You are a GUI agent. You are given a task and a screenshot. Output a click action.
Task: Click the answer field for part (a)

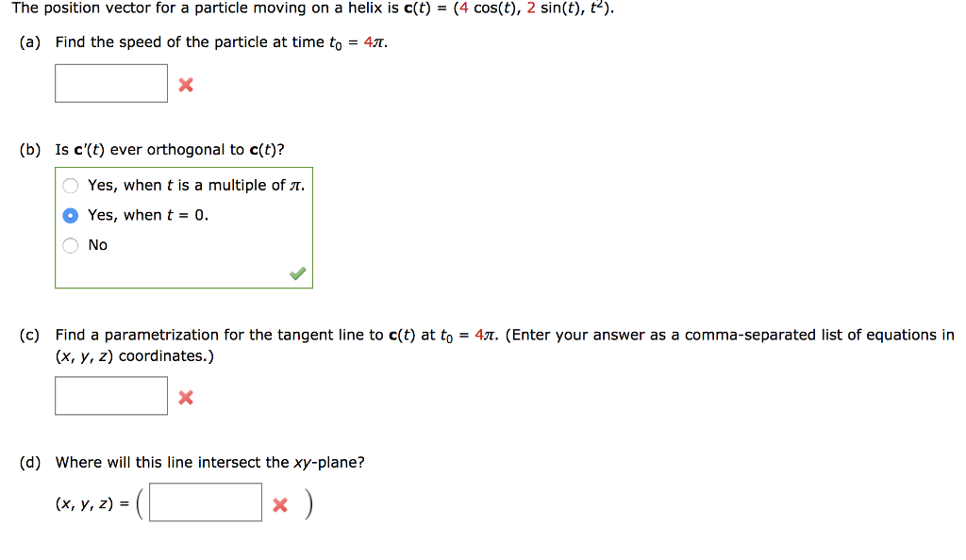(110, 83)
